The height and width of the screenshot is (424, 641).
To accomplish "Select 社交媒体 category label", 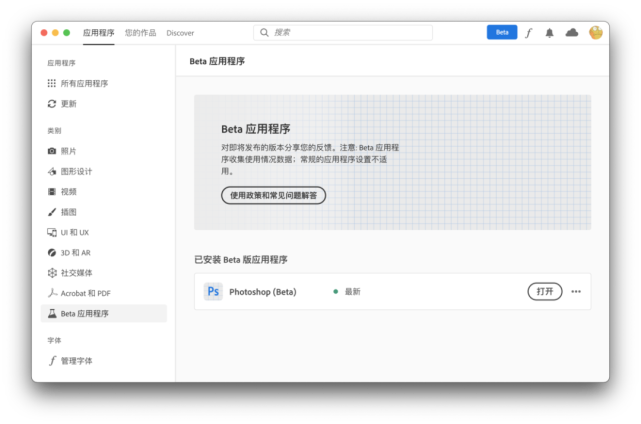I will (x=76, y=273).
